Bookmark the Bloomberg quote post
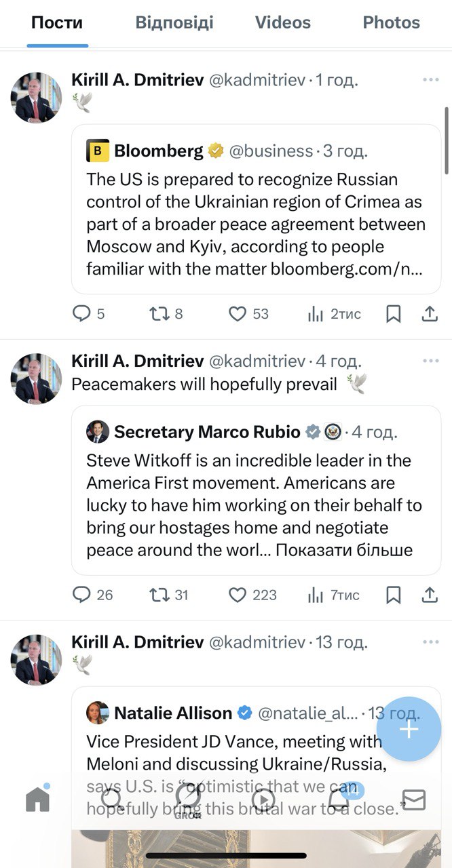Viewport: 452px width, 868px height. pyautogui.click(x=393, y=314)
